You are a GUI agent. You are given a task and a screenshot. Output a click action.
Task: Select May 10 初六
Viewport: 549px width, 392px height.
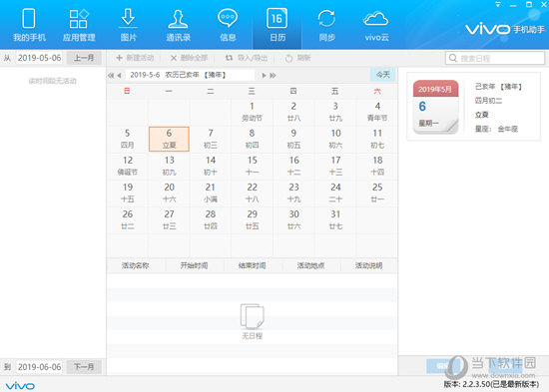pyautogui.click(x=335, y=139)
